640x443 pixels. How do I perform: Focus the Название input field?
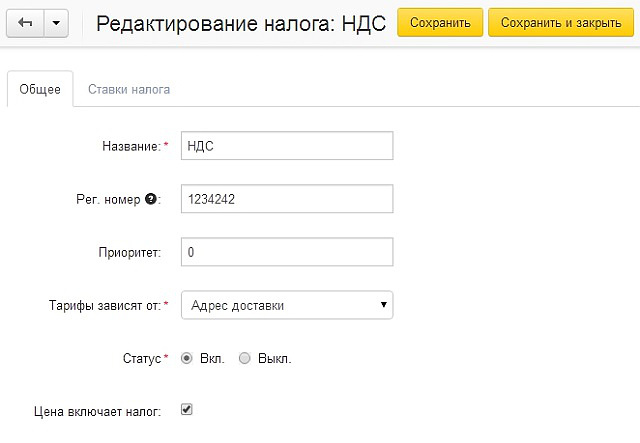pyautogui.click(x=287, y=146)
